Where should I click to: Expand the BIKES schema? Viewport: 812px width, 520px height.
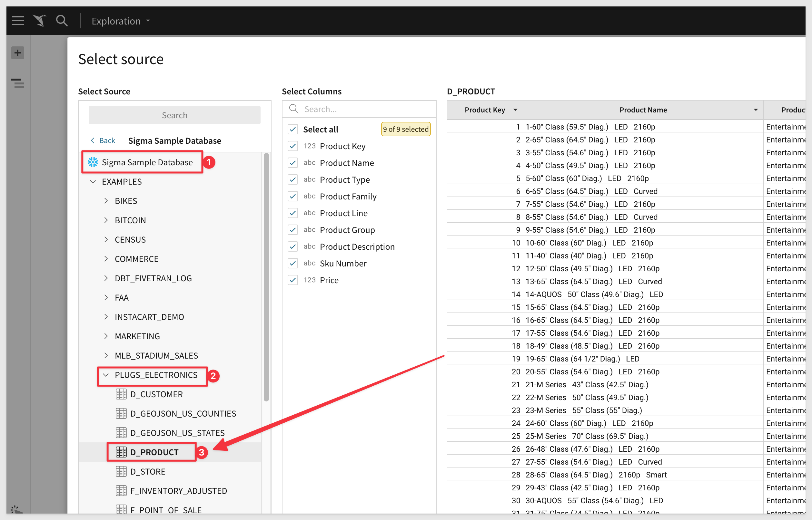pyautogui.click(x=106, y=201)
